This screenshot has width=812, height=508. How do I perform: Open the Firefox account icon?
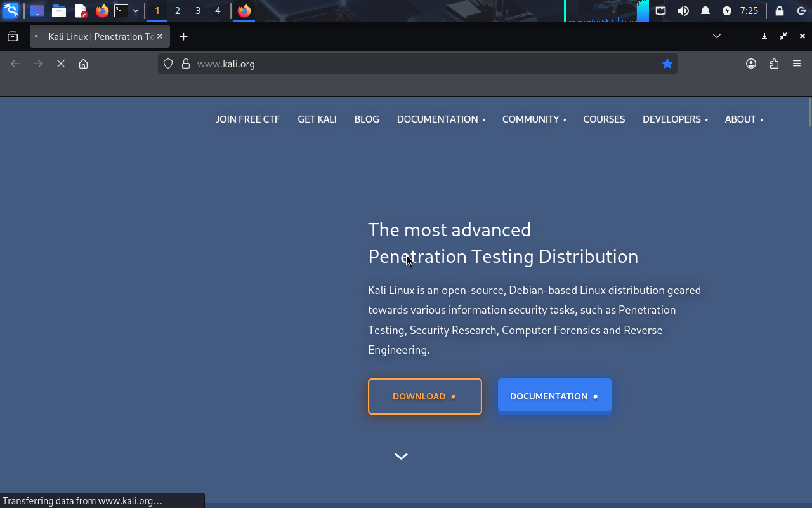coord(751,63)
